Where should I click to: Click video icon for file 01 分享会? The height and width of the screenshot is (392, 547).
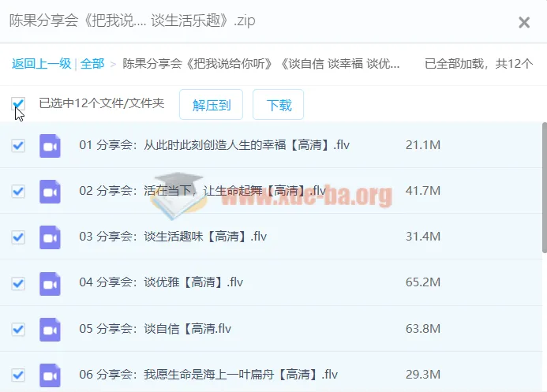[x=51, y=146]
